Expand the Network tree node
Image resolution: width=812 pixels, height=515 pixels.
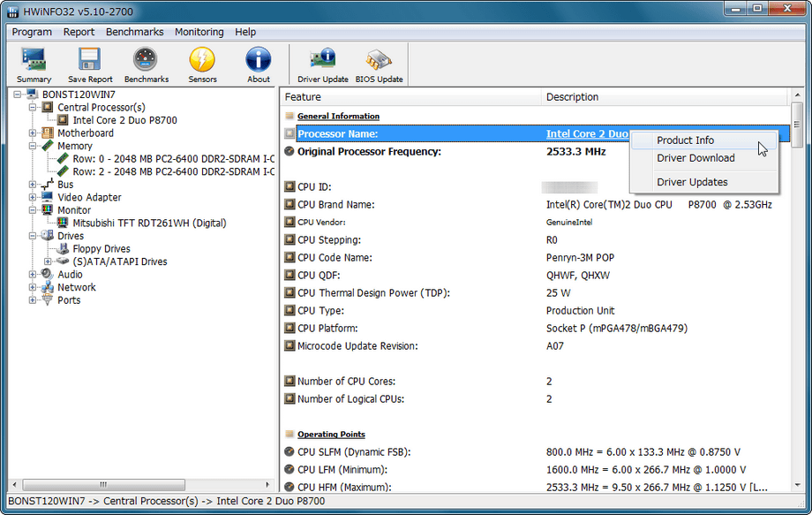tap(33, 288)
